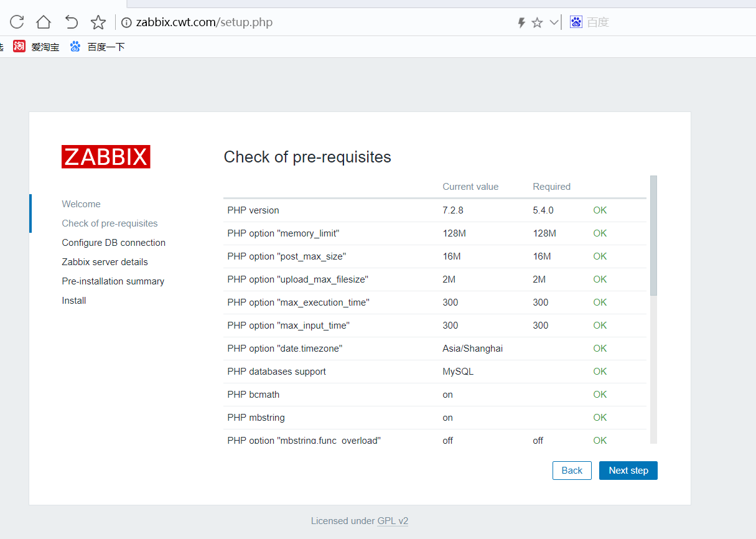756x539 pixels.
Task: Click the 淘 Taobao bookmark icon
Action: point(19,46)
